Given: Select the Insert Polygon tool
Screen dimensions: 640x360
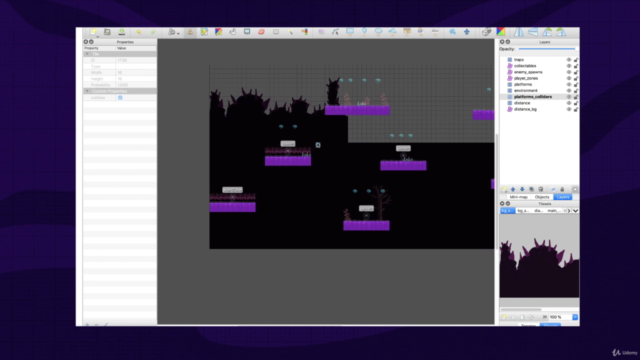Looking at the screenshot, I should click(x=393, y=32).
